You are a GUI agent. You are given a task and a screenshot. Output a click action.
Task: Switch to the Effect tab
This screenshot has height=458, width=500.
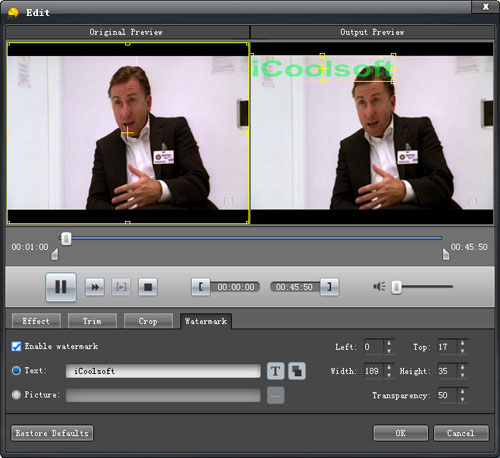click(36, 321)
